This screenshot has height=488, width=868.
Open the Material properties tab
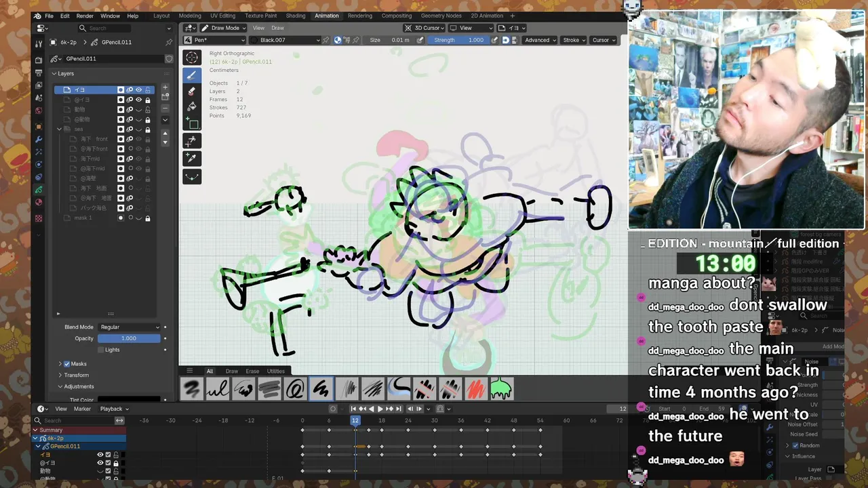[39, 202]
